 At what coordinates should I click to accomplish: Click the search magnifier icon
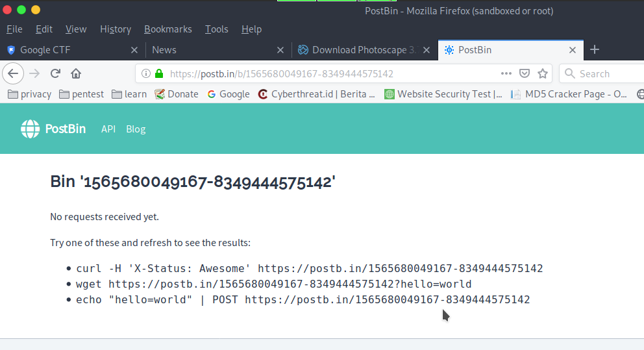(x=569, y=73)
